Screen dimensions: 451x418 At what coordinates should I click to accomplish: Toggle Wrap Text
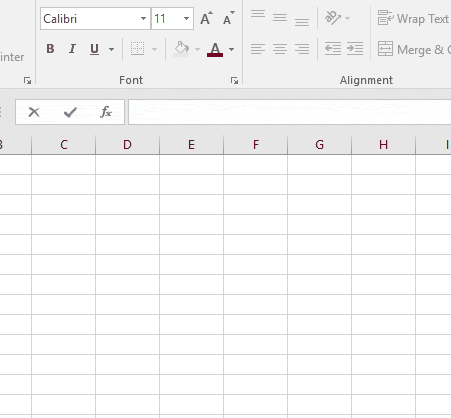[413, 18]
